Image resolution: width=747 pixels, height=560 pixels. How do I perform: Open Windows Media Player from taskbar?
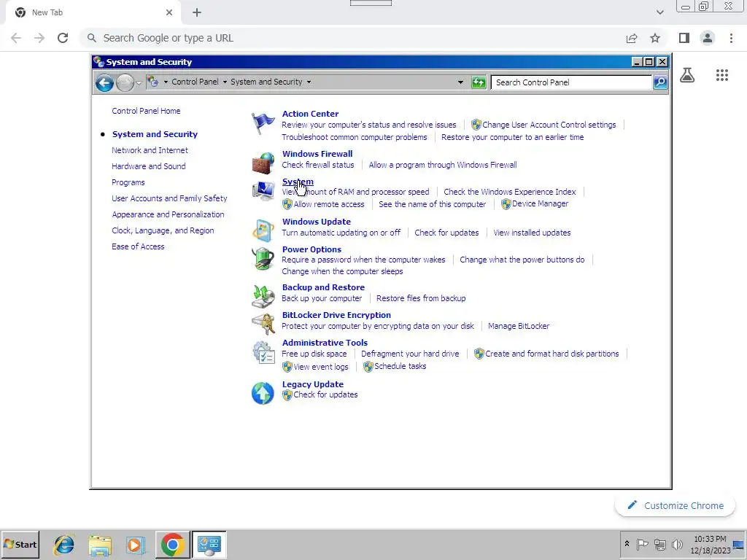point(136,544)
